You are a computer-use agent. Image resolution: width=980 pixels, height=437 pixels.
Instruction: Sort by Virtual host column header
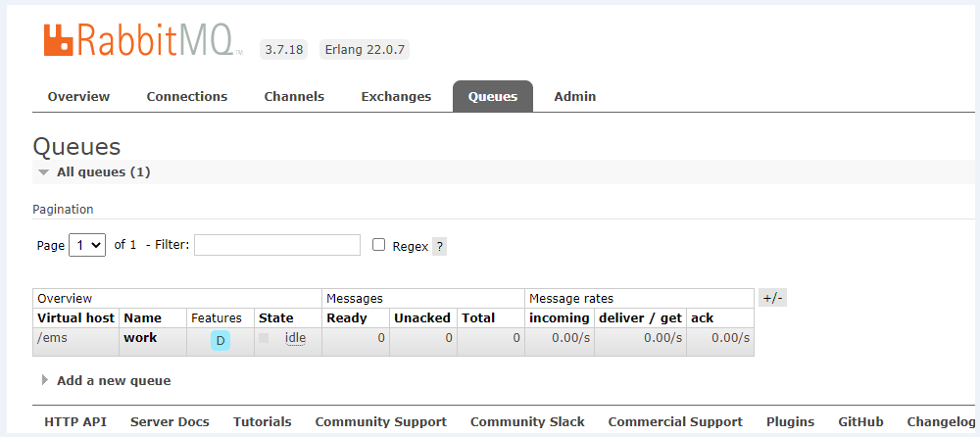tap(76, 317)
